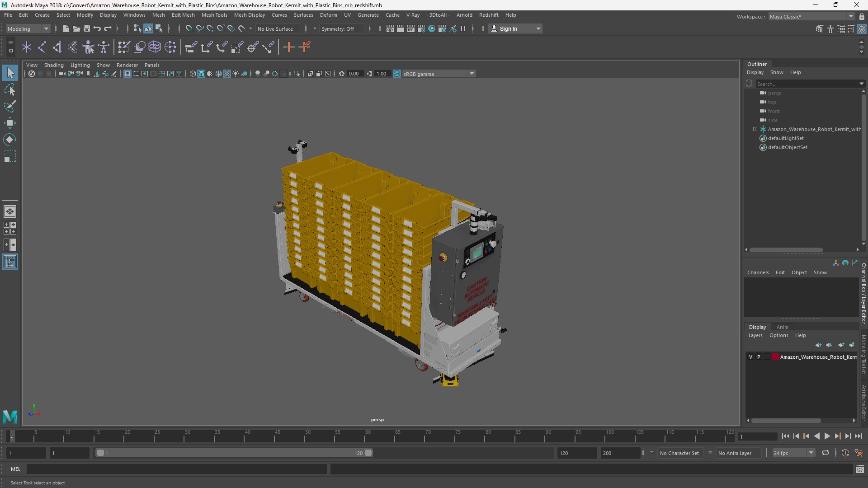Select the arrow Select Tool in toolbox

pos(10,73)
